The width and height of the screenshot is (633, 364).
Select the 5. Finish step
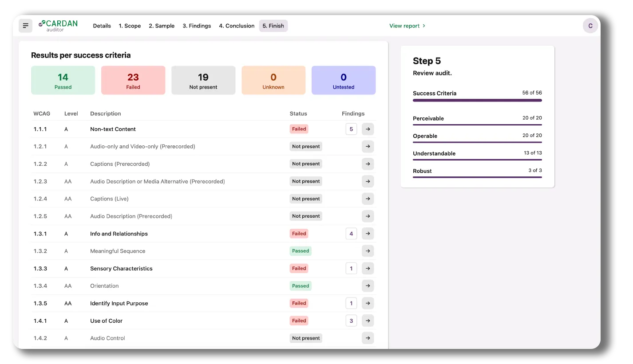pyautogui.click(x=273, y=26)
